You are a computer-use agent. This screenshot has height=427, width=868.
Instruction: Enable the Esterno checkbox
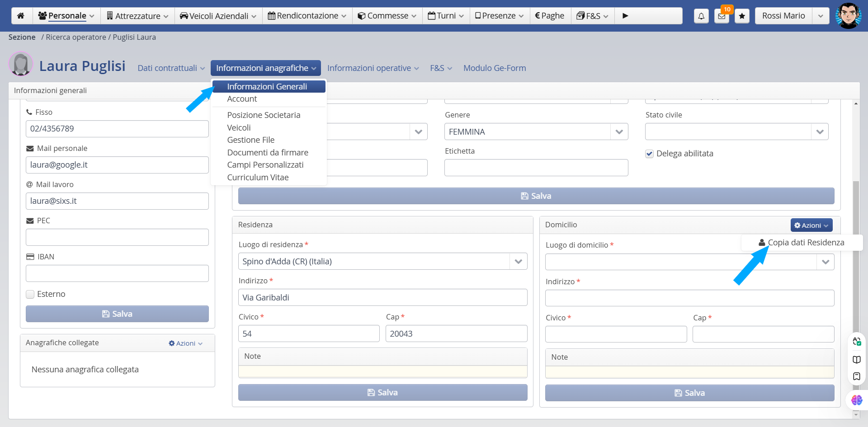tap(30, 295)
